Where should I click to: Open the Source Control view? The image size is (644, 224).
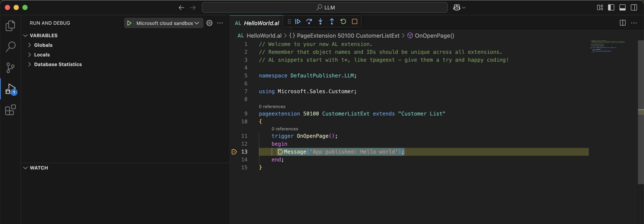click(11, 68)
